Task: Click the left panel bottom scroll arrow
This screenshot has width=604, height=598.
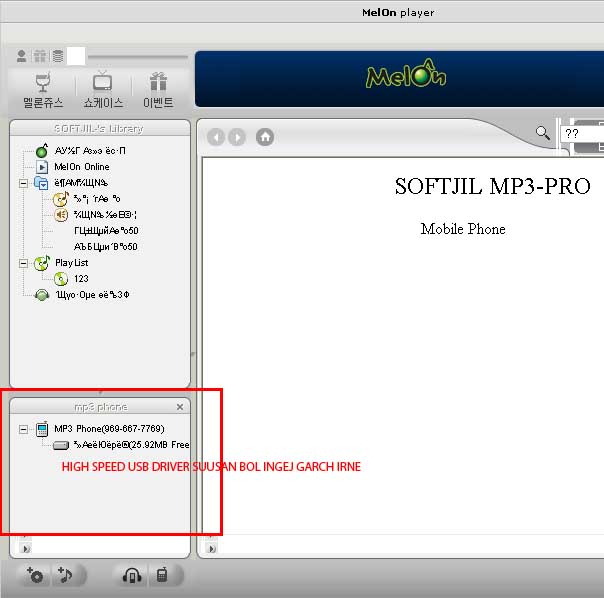Action: (26, 549)
